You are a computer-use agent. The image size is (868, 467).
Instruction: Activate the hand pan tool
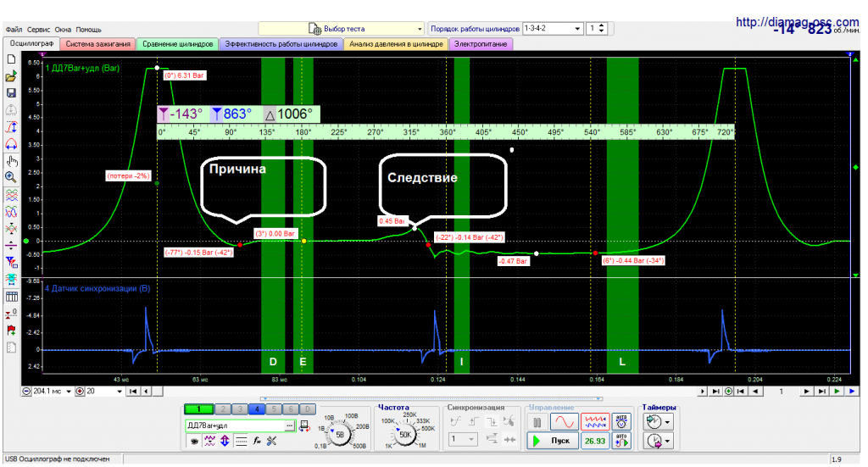click(x=11, y=161)
